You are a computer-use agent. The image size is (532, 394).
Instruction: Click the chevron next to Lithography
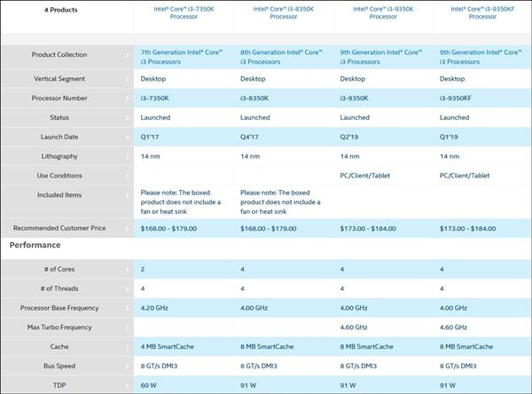click(127, 156)
